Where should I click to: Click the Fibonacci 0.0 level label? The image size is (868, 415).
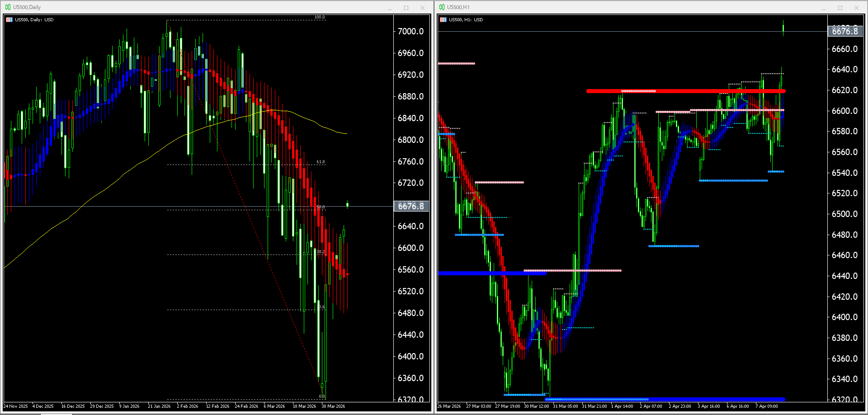coord(322,396)
